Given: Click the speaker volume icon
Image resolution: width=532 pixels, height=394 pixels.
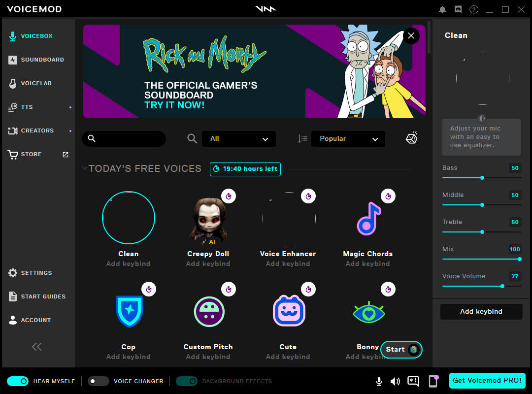Looking at the screenshot, I should click(x=395, y=382).
